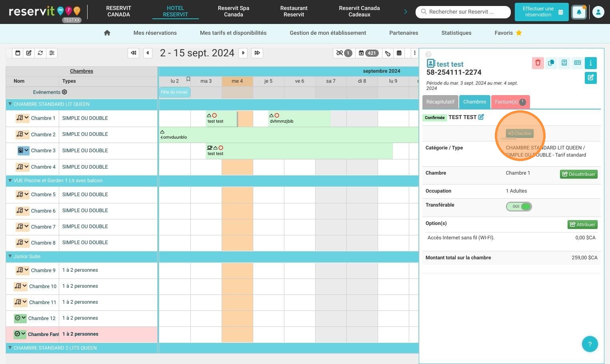Screen dimensions: 610x364
Task: Open Gestion de mon établissement menu
Action: point(328,33)
